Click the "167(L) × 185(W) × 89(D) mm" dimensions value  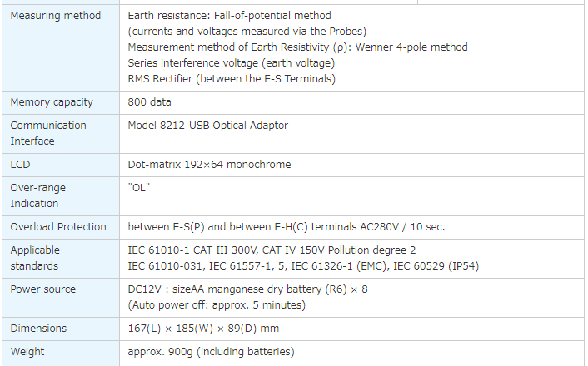point(203,329)
